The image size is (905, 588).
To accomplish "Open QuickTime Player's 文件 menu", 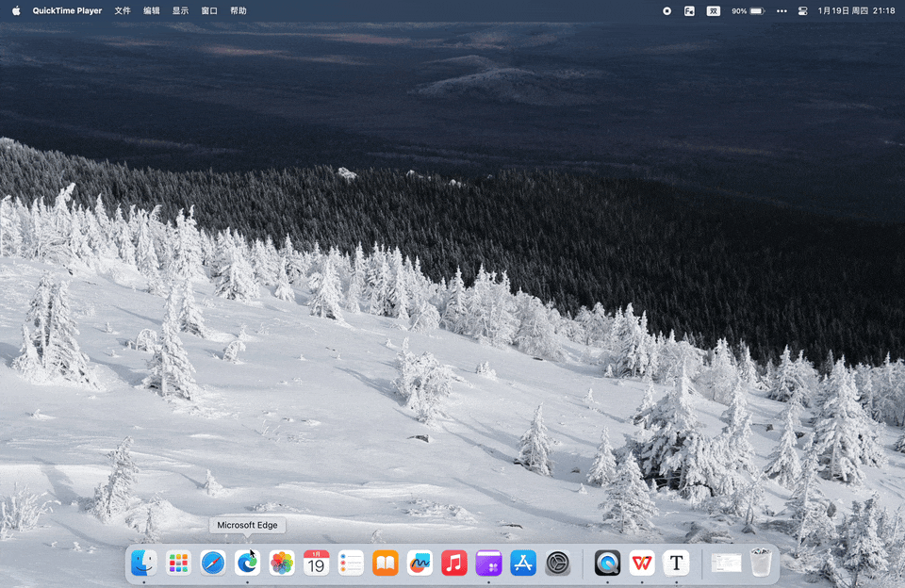I will click(x=122, y=11).
